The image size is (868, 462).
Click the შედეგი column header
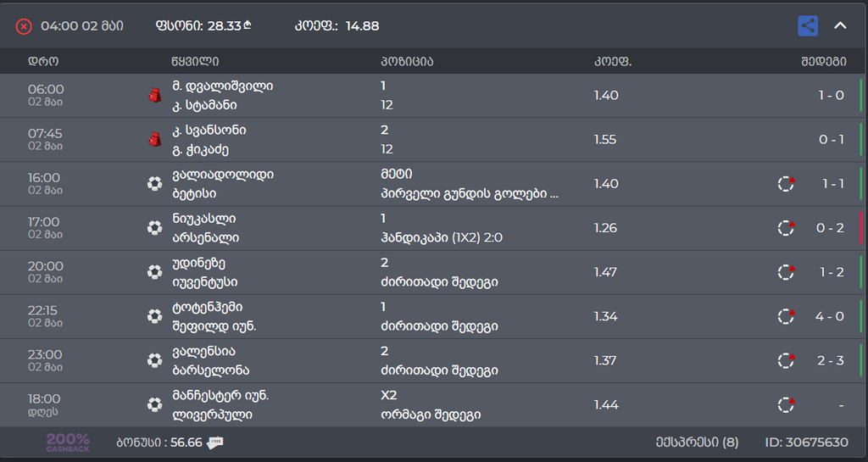[823, 61]
